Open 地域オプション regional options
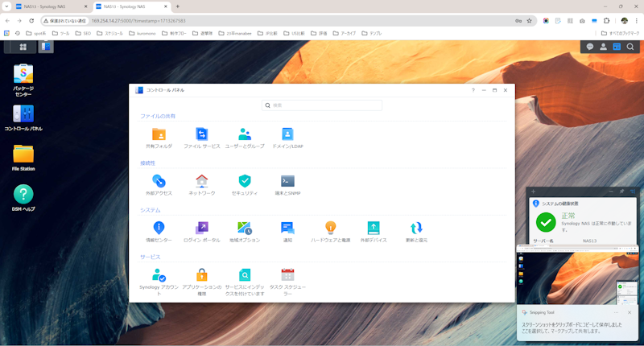This screenshot has height=346, width=644. 245,232
